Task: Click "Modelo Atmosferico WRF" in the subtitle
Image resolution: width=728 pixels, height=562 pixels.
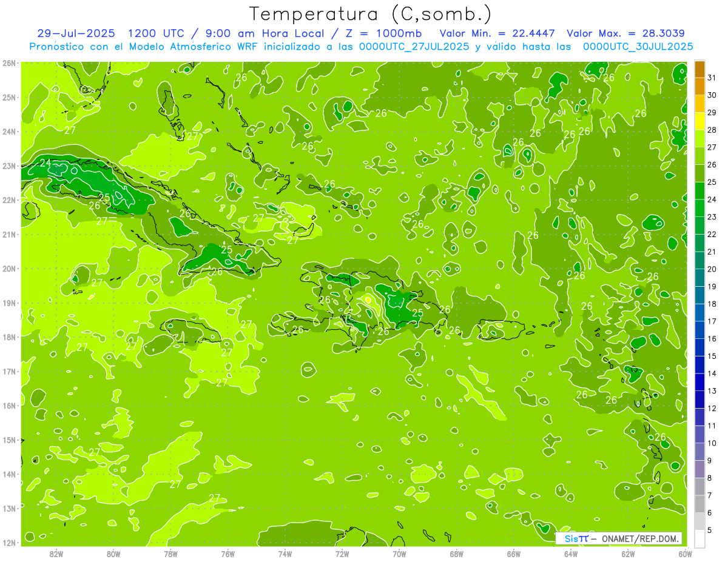Action: pos(193,46)
